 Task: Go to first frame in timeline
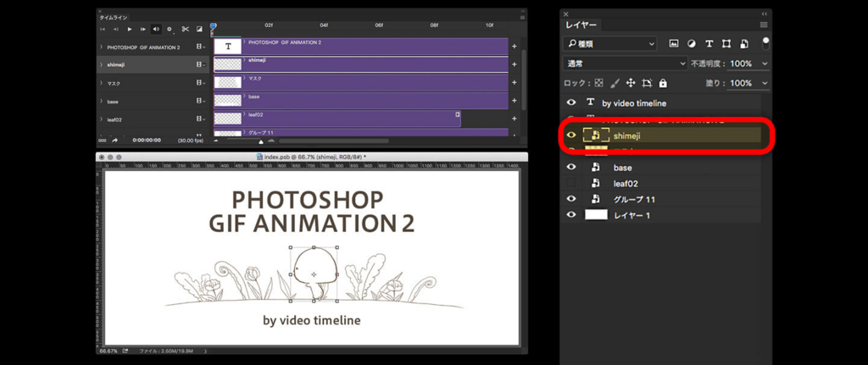pos(103,29)
